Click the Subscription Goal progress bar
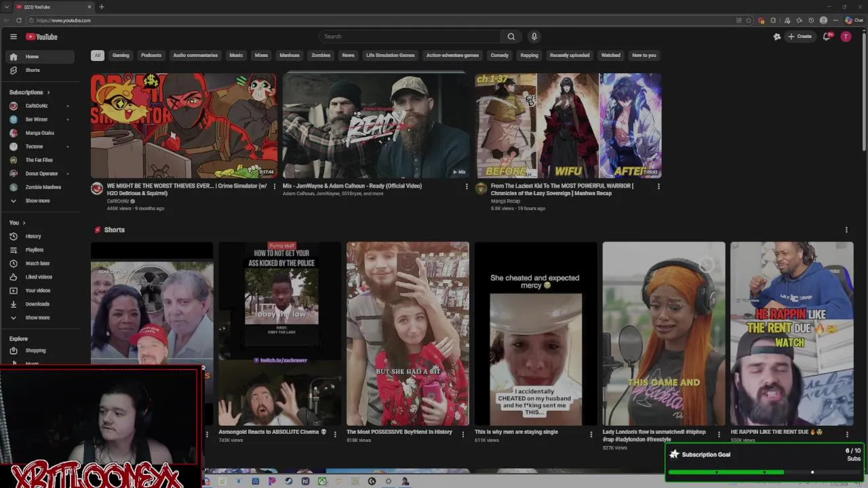This screenshot has height=488, width=868. tap(764, 472)
